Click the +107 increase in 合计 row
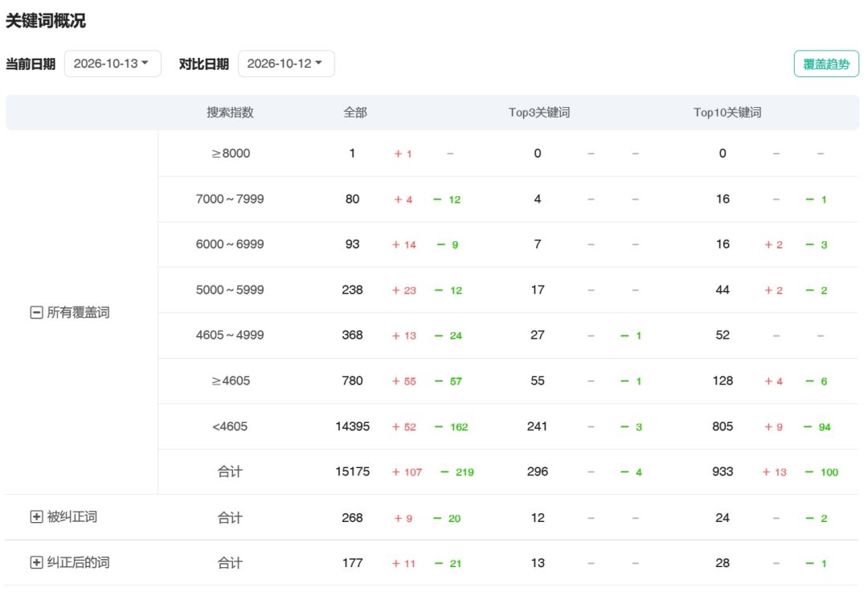The image size is (868, 592). pos(407,472)
